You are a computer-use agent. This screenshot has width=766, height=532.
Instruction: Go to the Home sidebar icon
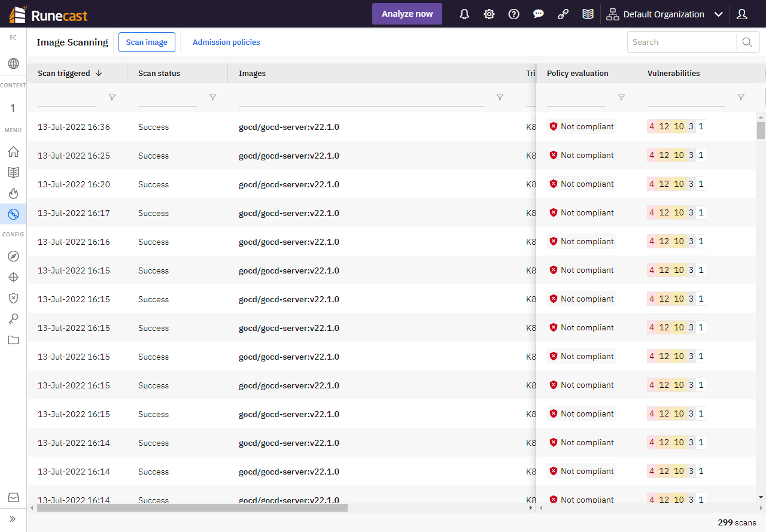[x=13, y=151]
